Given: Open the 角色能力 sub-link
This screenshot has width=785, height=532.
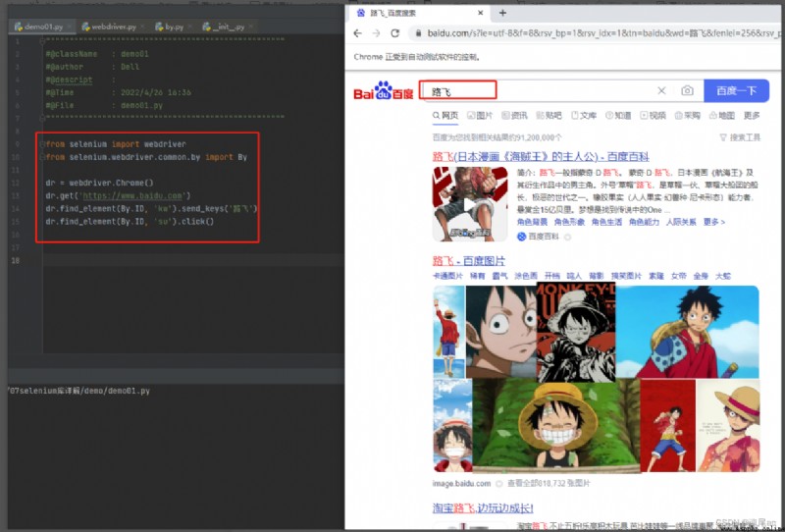Looking at the screenshot, I should pos(644,222).
